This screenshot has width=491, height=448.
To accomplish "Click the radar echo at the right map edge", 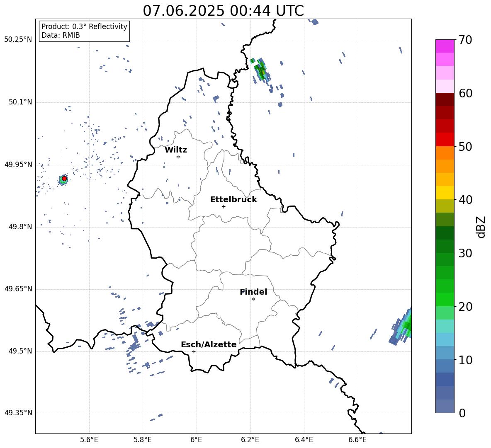I will coord(401,326).
